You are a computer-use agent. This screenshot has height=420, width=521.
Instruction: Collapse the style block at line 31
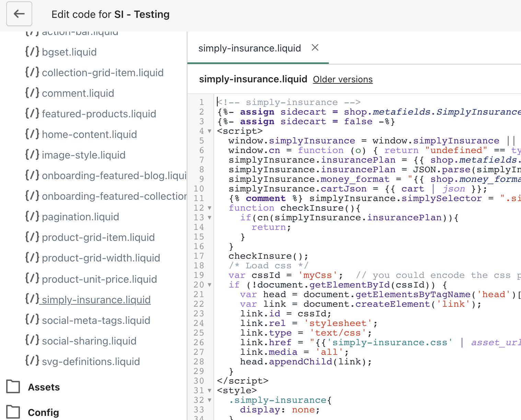point(209,390)
